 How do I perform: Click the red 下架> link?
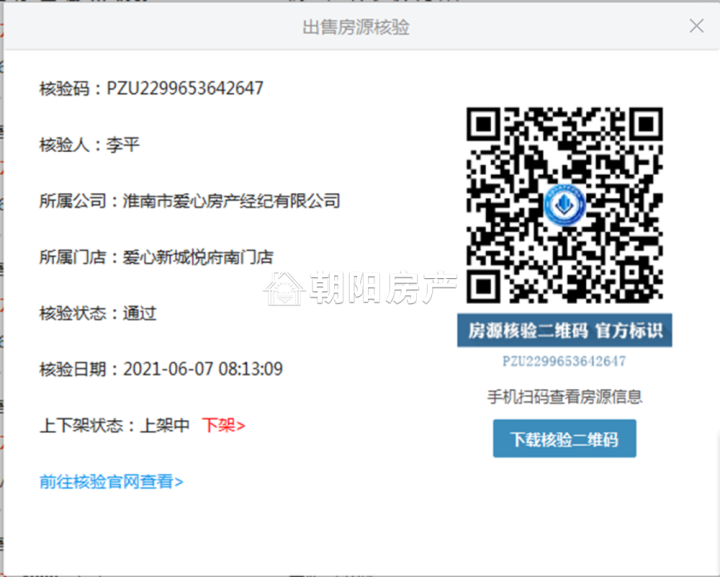224,426
